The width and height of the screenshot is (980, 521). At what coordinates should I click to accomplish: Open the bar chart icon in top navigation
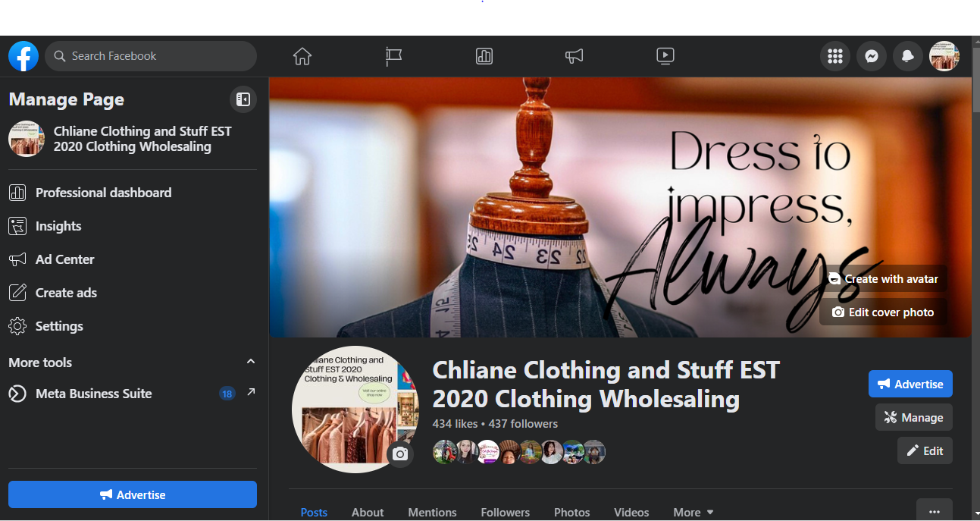484,56
